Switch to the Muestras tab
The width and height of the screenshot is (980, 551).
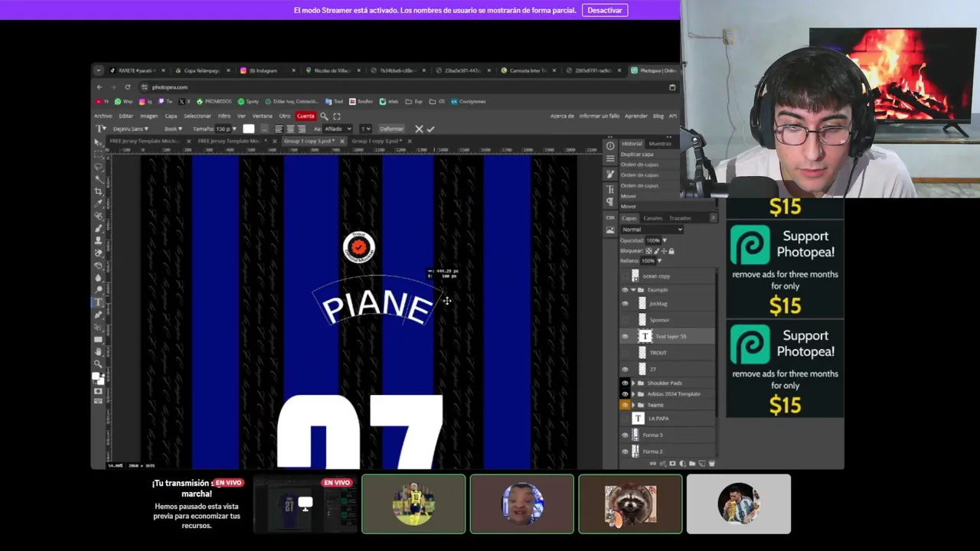[660, 144]
